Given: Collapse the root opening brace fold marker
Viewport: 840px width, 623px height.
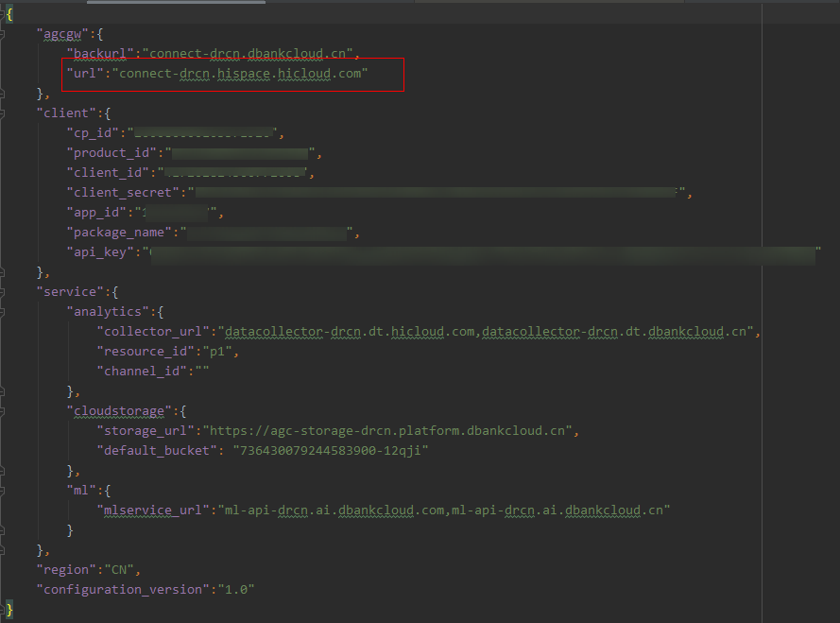Looking at the screenshot, I should point(2,14).
